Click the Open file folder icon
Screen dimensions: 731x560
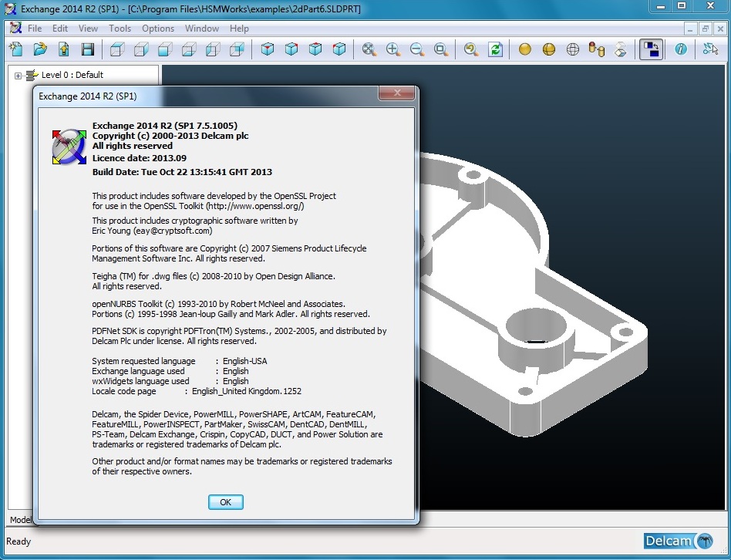pos(40,49)
